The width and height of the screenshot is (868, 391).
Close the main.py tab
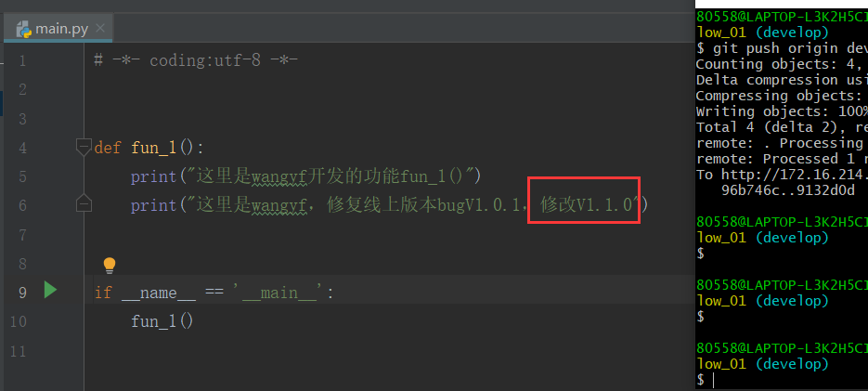point(100,28)
